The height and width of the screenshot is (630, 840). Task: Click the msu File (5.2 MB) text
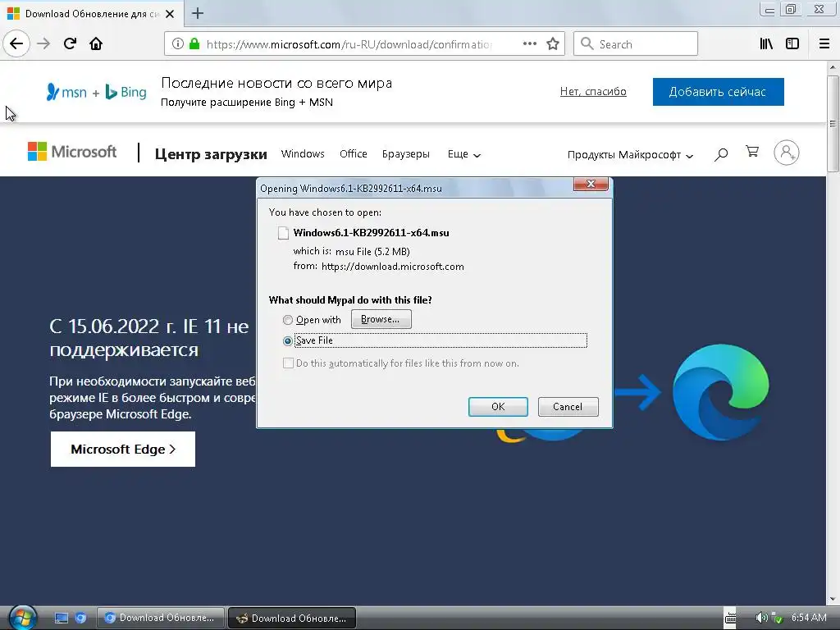click(x=373, y=251)
